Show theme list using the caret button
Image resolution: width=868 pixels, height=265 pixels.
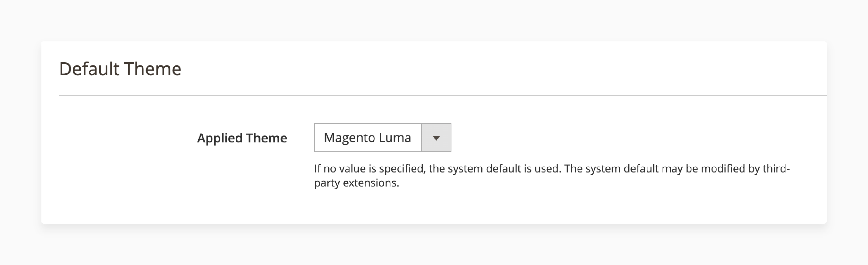[x=436, y=138]
